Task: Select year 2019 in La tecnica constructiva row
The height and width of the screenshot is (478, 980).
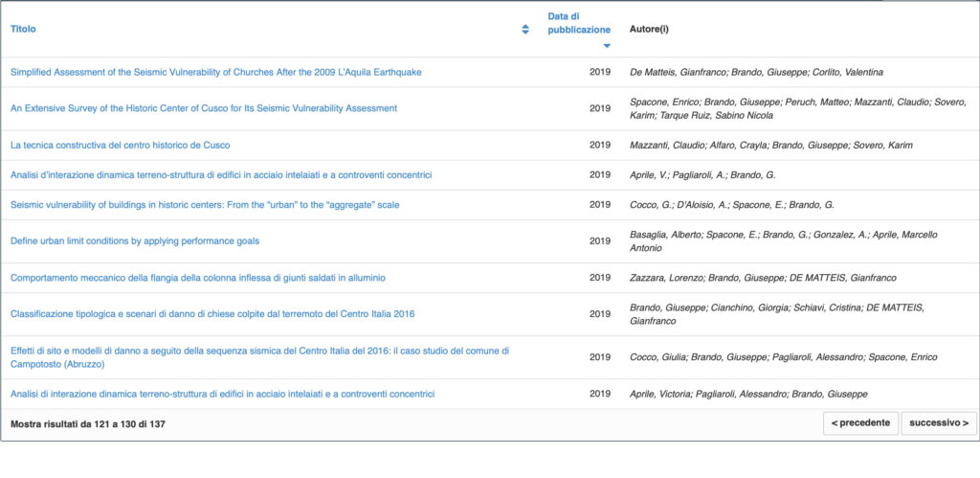Action: click(600, 146)
